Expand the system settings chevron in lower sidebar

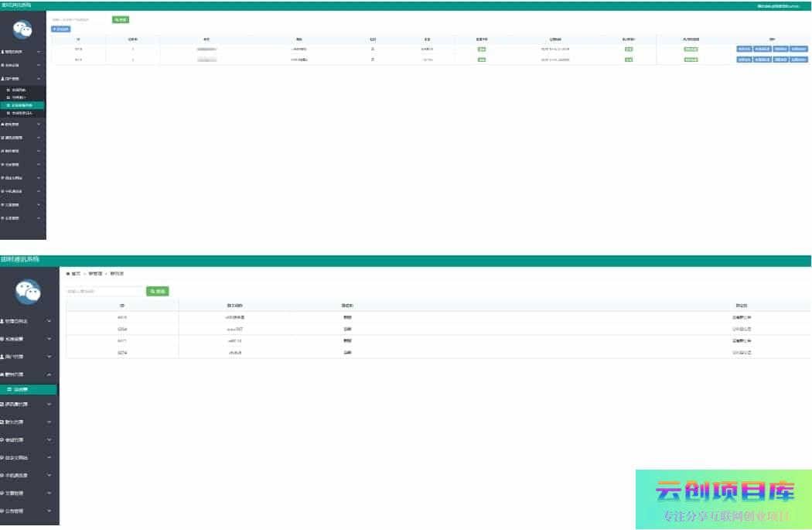pyautogui.click(x=49, y=339)
